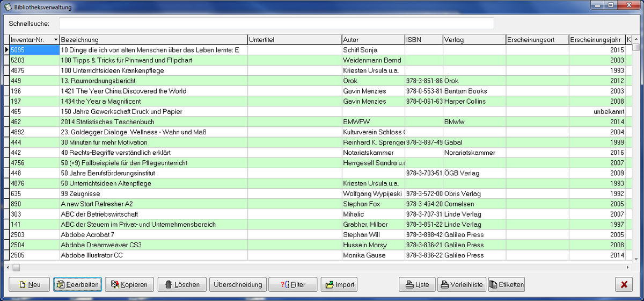
Task: Select row 'ABC der Betriebswirtschaft'
Action: [317, 214]
